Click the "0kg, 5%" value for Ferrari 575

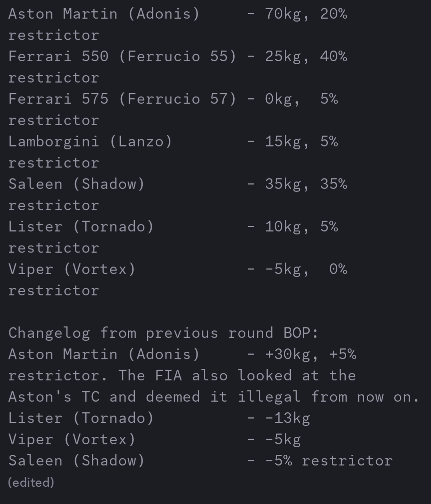coord(301,99)
